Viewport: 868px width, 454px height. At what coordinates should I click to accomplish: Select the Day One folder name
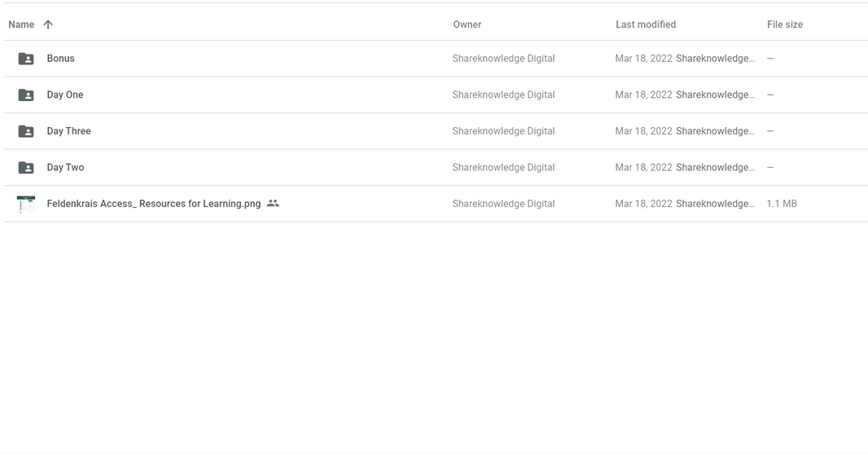point(65,95)
